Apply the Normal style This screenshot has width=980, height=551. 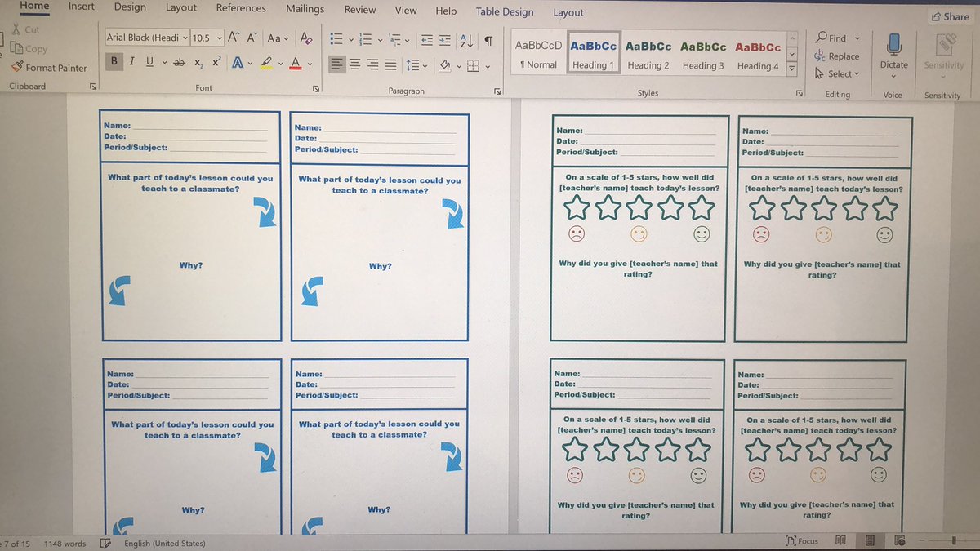coord(538,54)
